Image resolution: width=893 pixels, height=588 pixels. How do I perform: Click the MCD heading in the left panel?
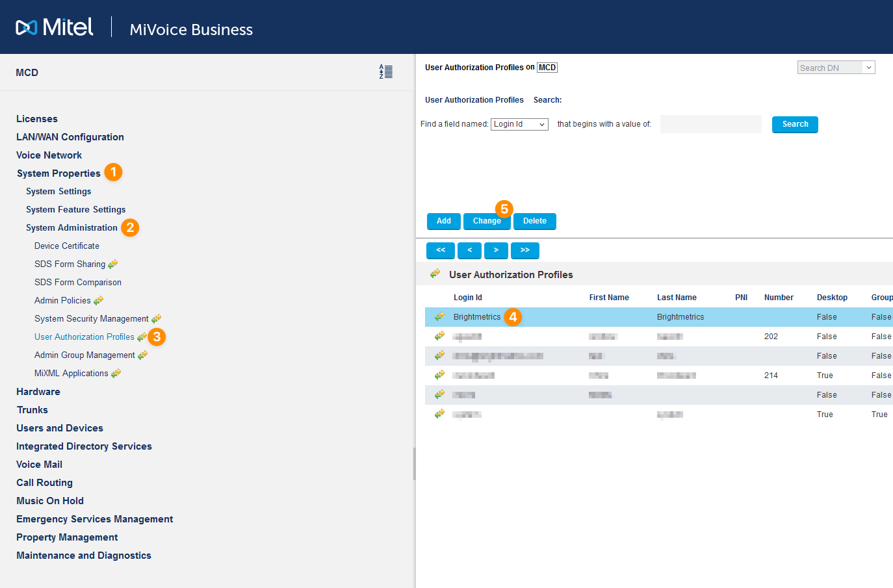(x=27, y=73)
